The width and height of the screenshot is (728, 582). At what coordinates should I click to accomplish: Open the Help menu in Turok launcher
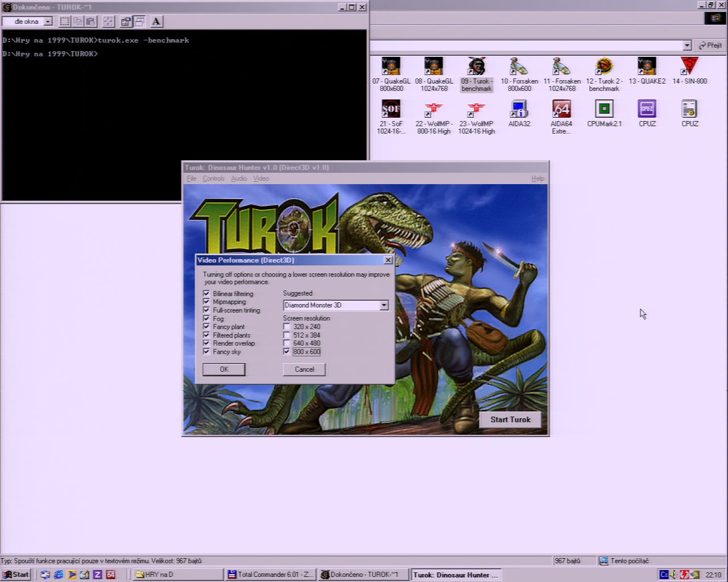pos(538,178)
